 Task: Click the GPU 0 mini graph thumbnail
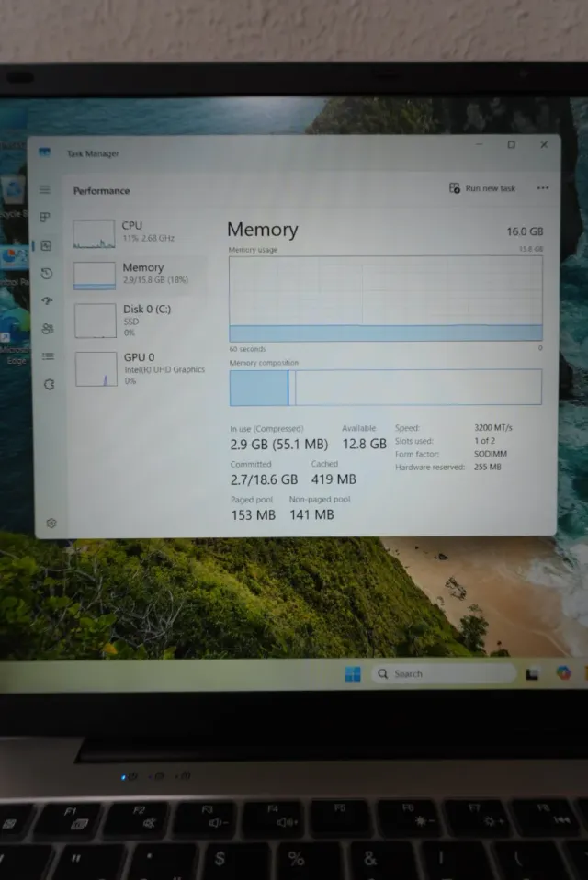coord(96,369)
